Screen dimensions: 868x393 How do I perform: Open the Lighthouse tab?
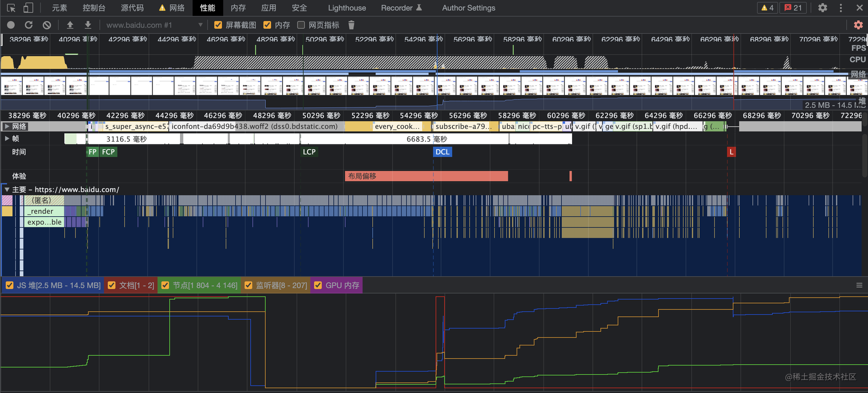(347, 8)
